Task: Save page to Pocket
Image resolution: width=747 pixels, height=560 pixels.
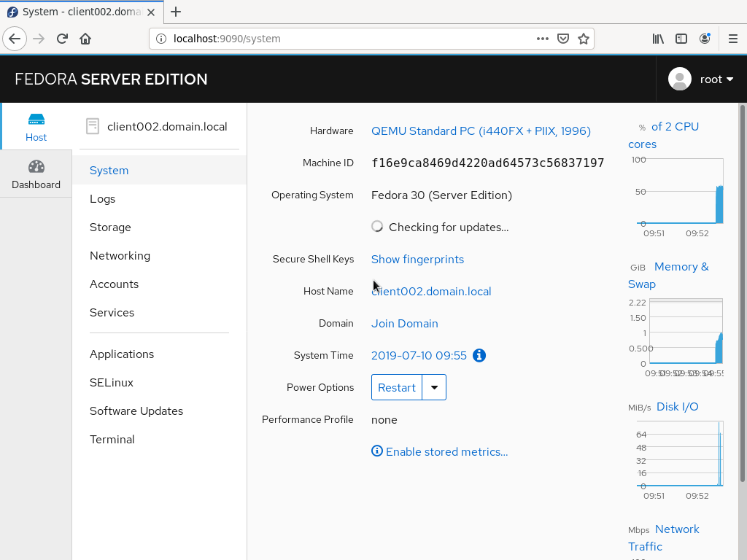Action: tap(563, 39)
